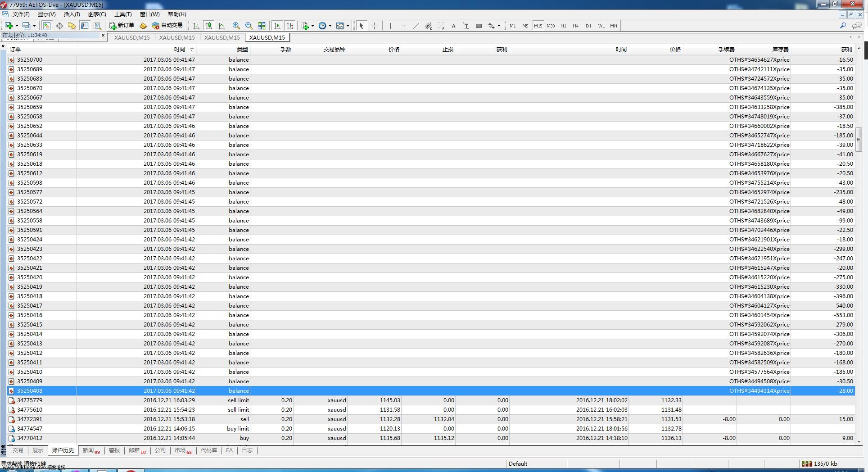Open the Strategy Tester magnifier icon
Screen dimensions: 868x472
(x=97, y=26)
